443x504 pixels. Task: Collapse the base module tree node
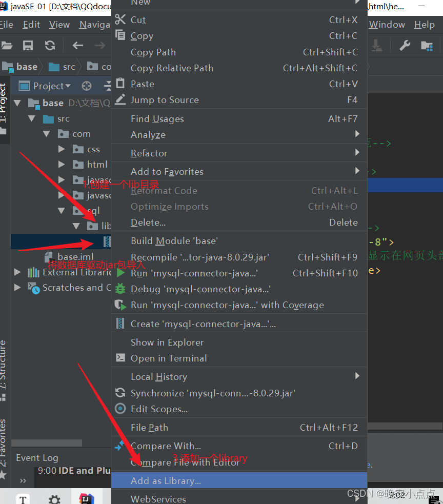click(17, 103)
